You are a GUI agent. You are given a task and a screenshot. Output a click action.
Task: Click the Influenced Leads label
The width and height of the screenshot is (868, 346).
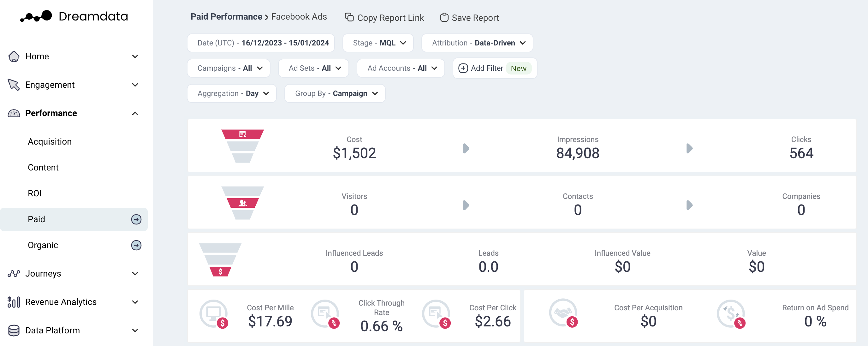click(x=354, y=253)
